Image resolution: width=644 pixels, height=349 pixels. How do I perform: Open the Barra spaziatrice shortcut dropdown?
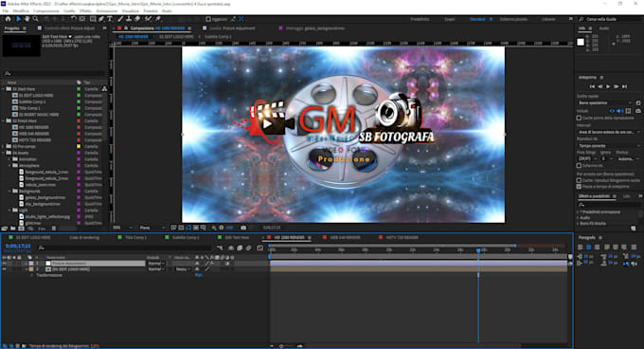605,102
